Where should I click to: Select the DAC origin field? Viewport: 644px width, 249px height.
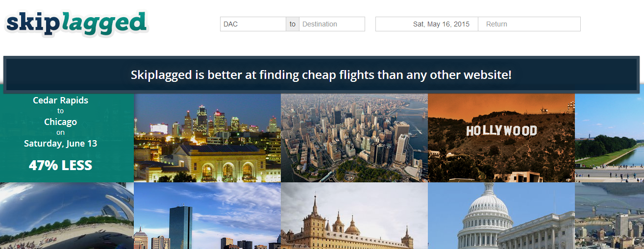coord(253,24)
